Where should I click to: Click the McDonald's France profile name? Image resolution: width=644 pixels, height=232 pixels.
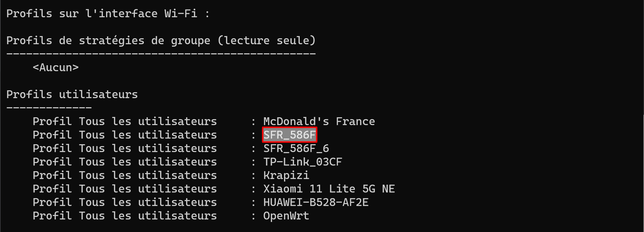[x=319, y=121]
